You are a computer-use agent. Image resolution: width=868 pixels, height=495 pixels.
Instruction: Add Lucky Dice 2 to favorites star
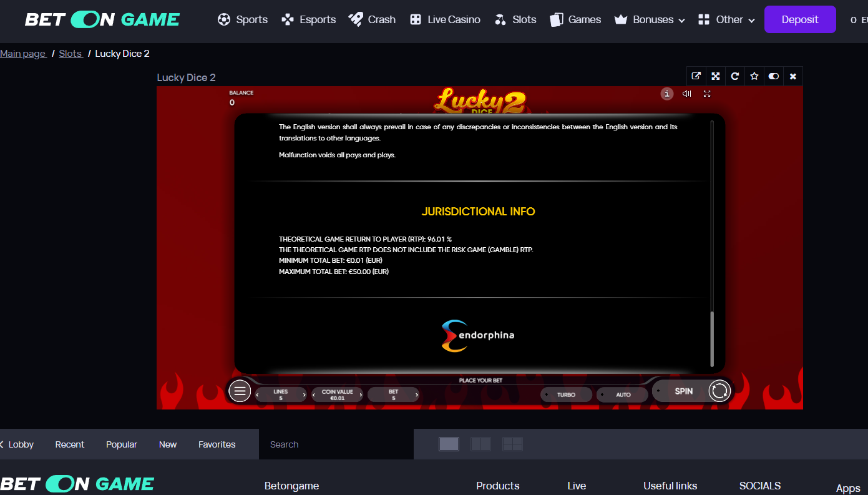754,76
